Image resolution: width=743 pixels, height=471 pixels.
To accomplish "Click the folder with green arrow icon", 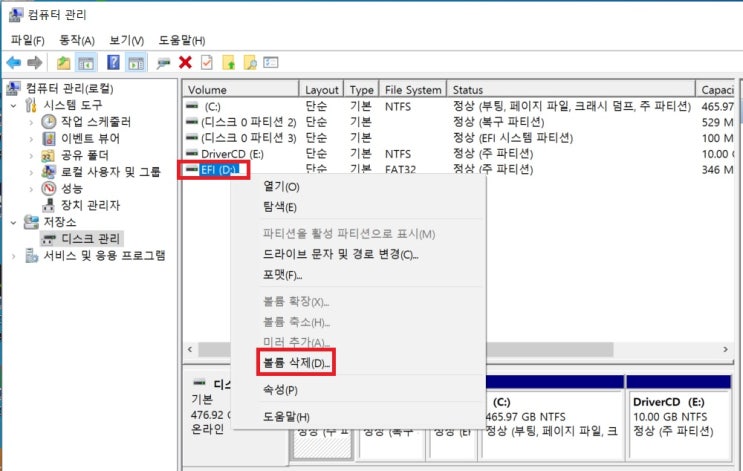I will 228,62.
